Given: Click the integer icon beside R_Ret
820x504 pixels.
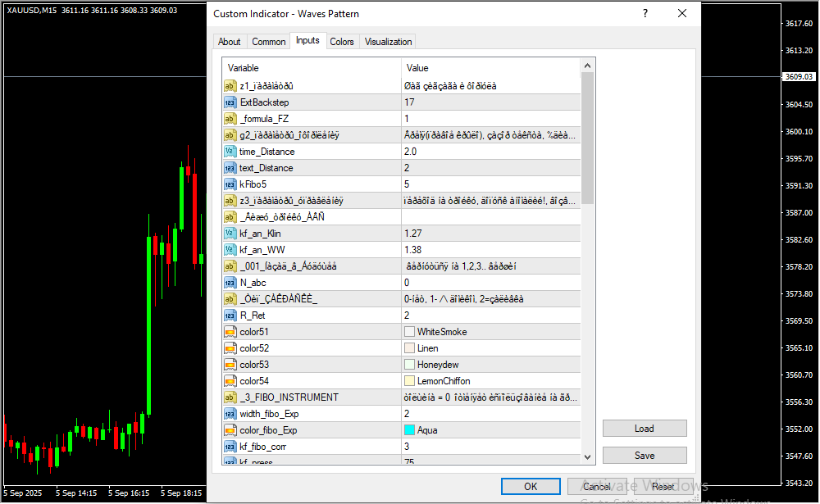Looking at the screenshot, I should tap(230, 316).
